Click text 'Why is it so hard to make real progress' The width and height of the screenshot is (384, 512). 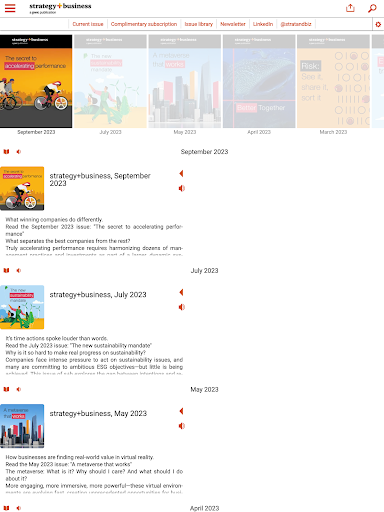pyautogui.click(x=55, y=353)
